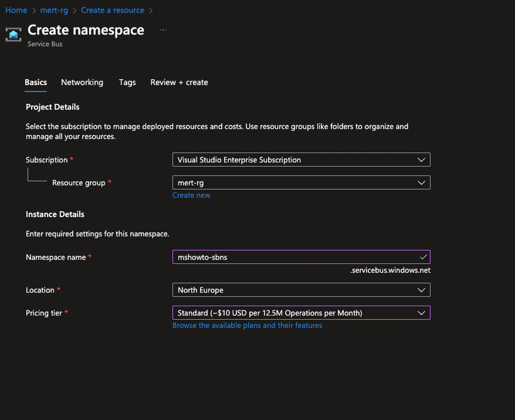Select the Basics tab
This screenshot has height=420, width=515.
[x=36, y=83]
